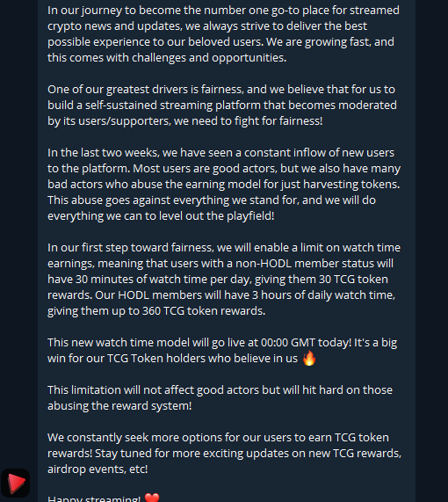The width and height of the screenshot is (448, 502).
Task: Click the paragraph starting 'In our journey to become'
Action: coord(223,34)
